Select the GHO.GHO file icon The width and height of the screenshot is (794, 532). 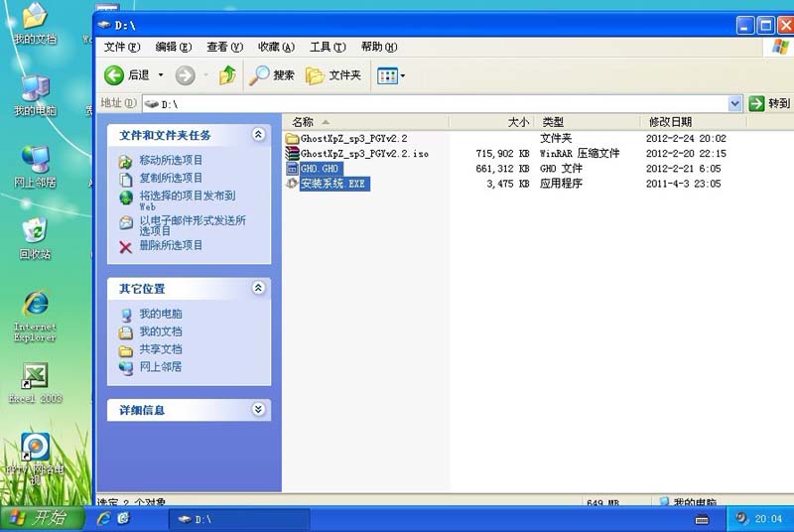(x=292, y=169)
